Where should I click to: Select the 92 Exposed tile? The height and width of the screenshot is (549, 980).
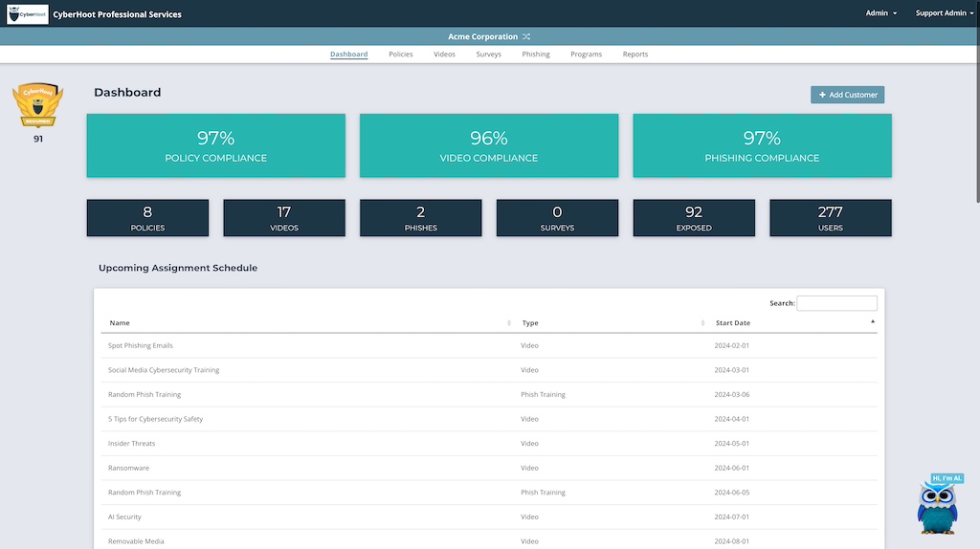(x=694, y=218)
